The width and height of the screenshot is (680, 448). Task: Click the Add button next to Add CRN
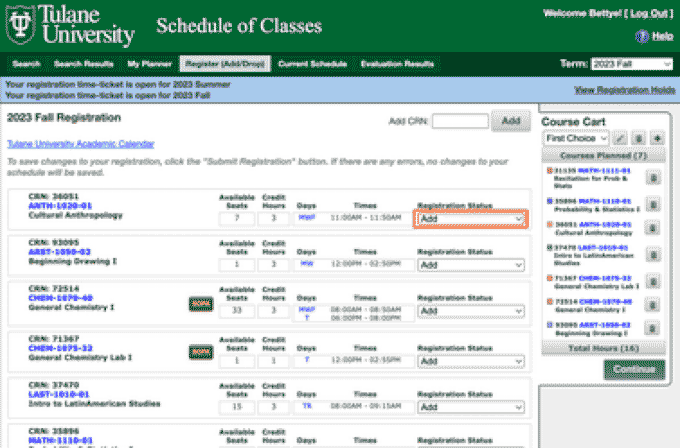[511, 121]
